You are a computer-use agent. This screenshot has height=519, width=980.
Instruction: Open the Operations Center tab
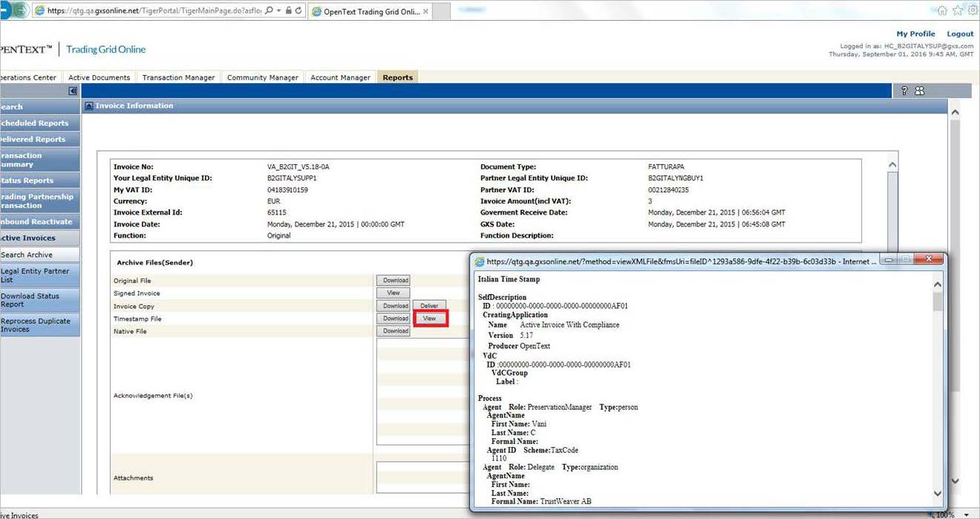28,77
